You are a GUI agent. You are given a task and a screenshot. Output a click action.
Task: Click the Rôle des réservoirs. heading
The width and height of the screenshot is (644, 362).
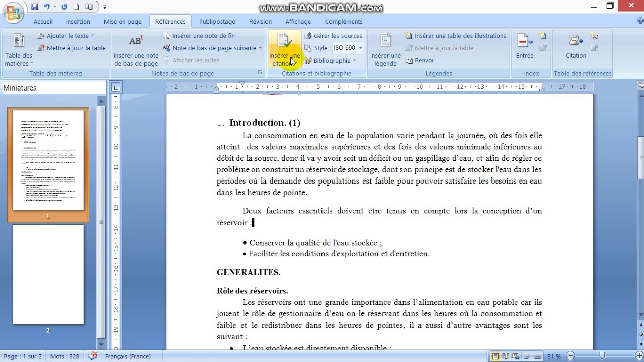(x=252, y=291)
